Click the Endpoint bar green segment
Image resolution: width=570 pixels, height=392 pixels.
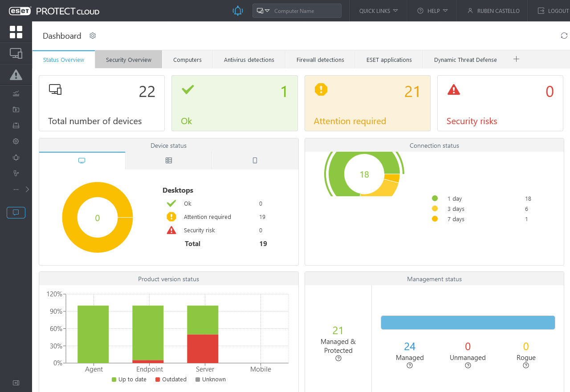tap(148, 333)
